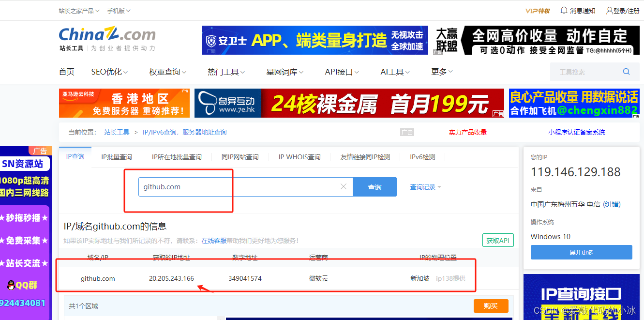Expand the 查询记录 history dropdown
The width and height of the screenshot is (644, 320).
tap(425, 187)
